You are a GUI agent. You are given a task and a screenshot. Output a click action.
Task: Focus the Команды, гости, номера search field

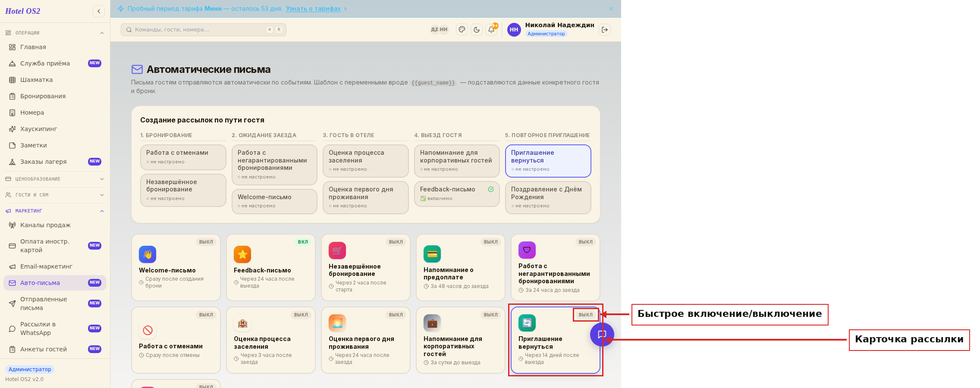tap(204, 30)
